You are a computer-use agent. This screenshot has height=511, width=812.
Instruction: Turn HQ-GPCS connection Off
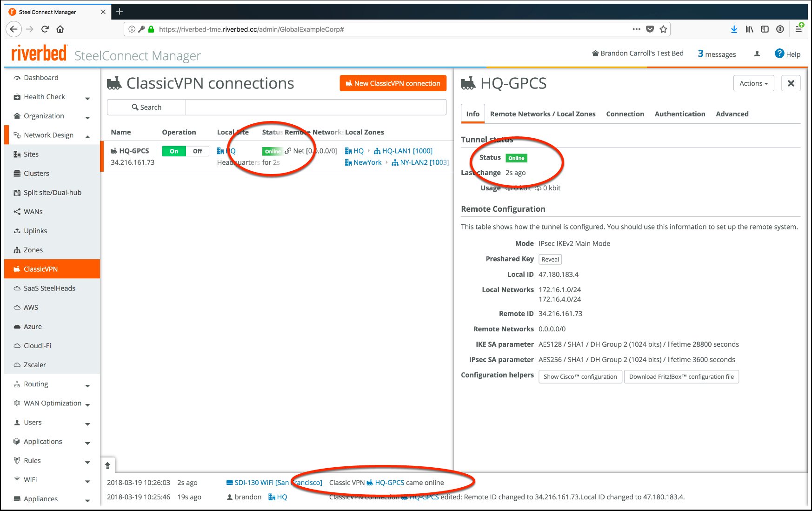point(198,151)
